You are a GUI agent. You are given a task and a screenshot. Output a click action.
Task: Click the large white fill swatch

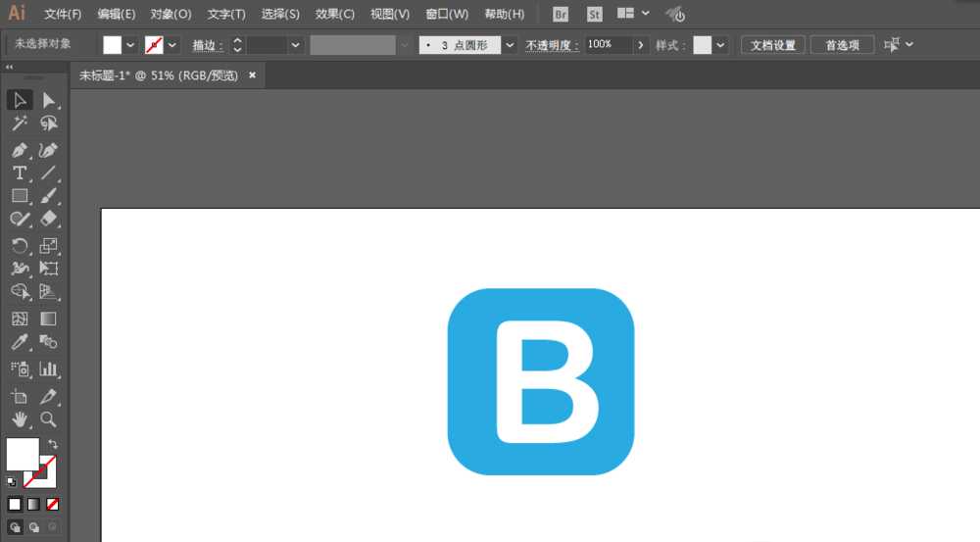[23, 454]
